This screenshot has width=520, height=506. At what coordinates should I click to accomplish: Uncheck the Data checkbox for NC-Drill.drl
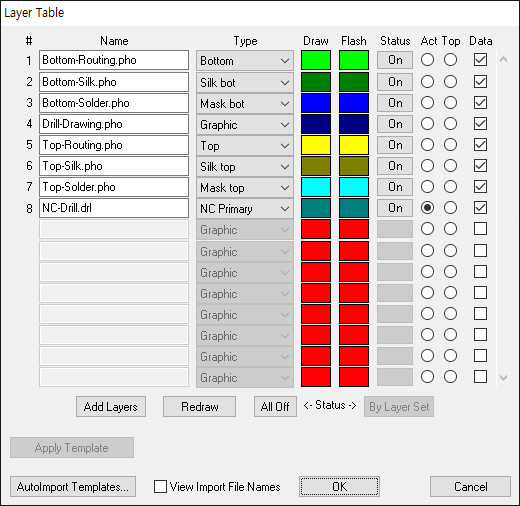[x=480, y=208]
